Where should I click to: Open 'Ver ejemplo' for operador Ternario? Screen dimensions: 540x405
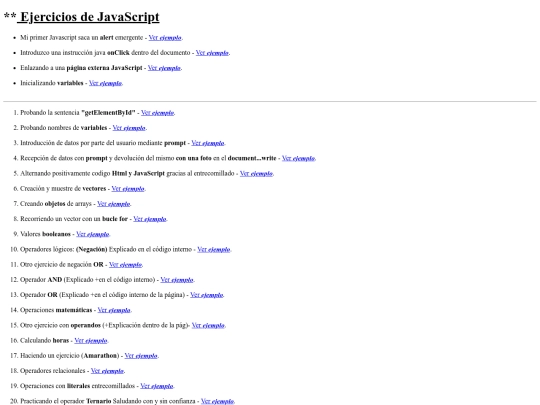coord(217,401)
